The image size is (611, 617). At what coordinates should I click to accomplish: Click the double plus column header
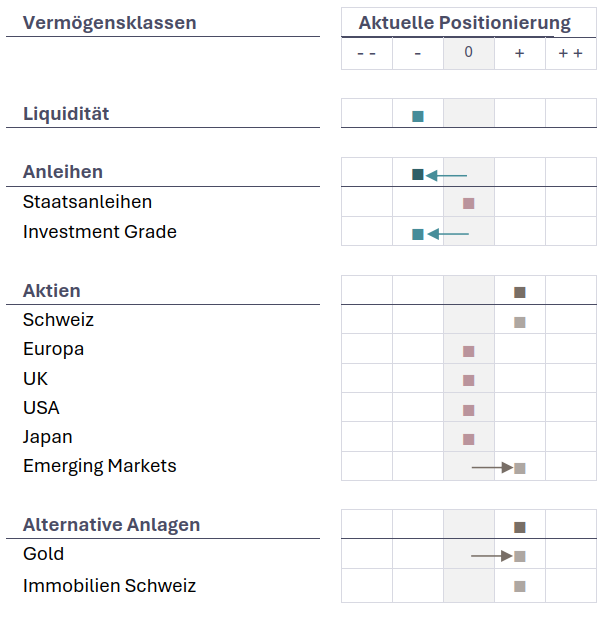(570, 52)
